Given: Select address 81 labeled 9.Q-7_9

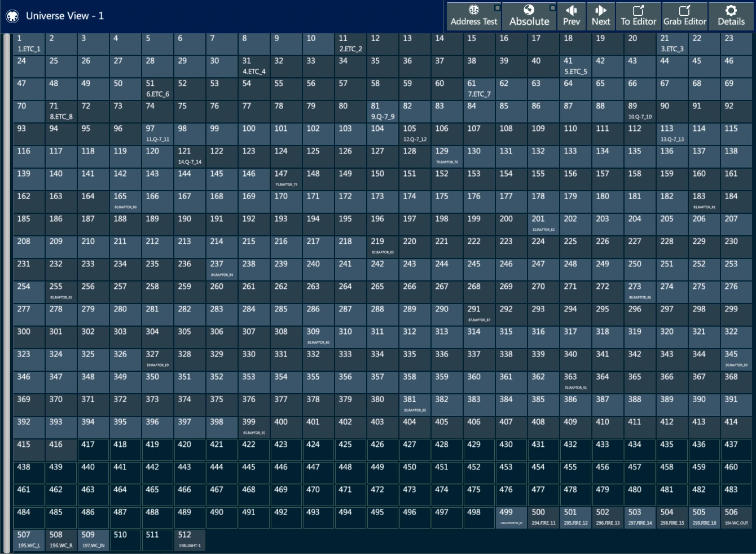Looking at the screenshot, I should 383,112.
